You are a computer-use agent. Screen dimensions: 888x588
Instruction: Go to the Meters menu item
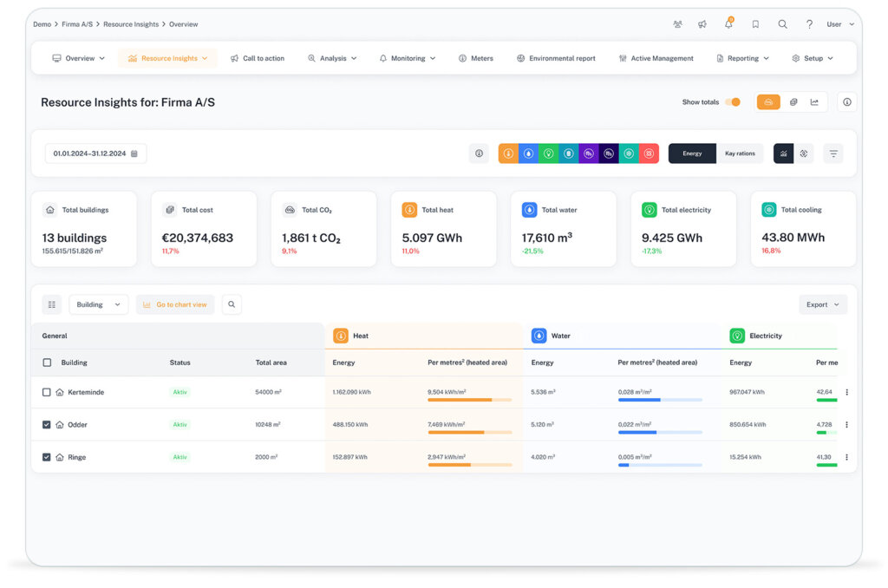tap(476, 58)
